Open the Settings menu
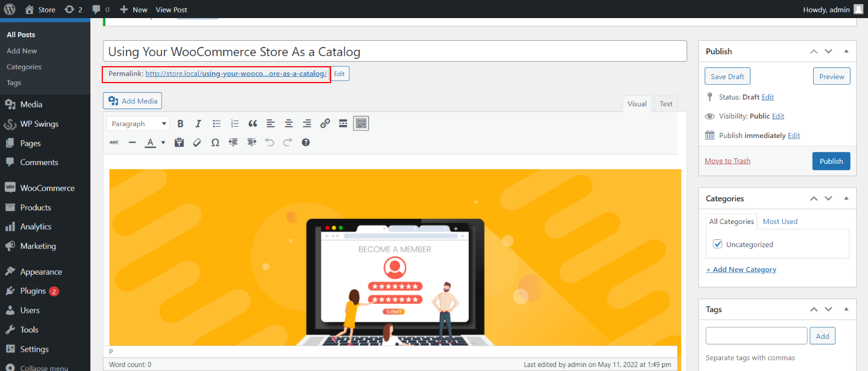The image size is (868, 371). pos(45,349)
